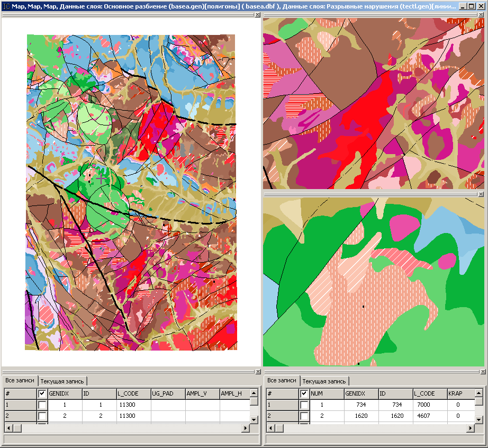Click ID column header in right table
Image resolution: width=488 pixels, height=448 pixels.
[395, 394]
